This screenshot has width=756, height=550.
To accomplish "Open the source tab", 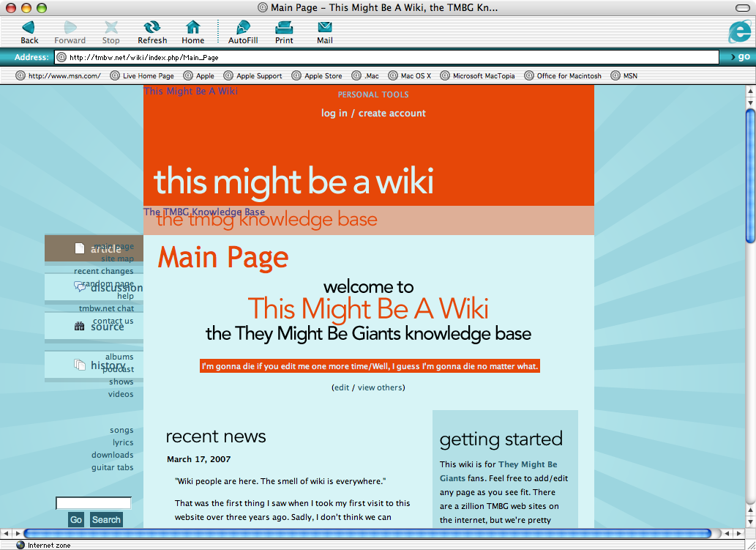I will coord(94,327).
